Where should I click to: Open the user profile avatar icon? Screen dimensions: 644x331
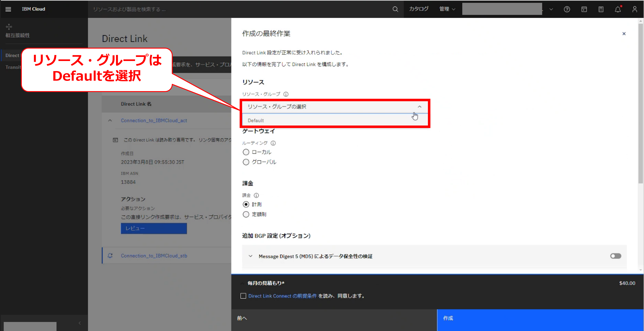[x=634, y=9]
